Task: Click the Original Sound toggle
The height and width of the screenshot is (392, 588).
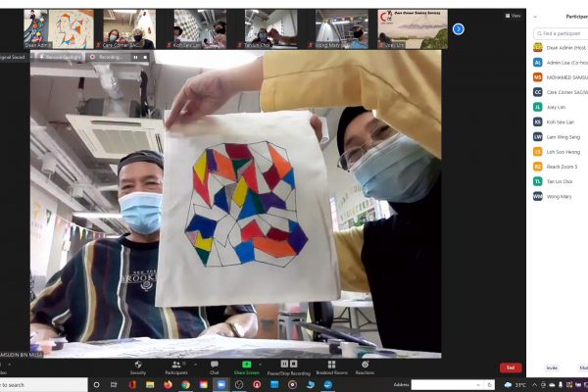Action: (13, 58)
